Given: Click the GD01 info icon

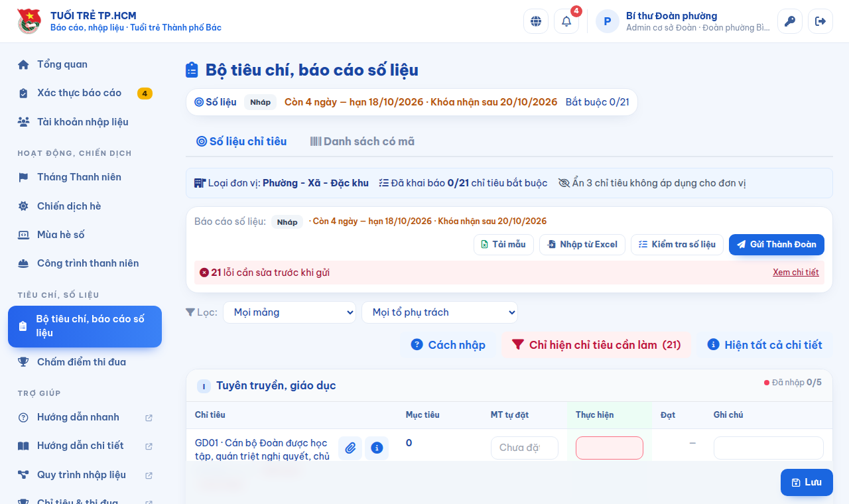Looking at the screenshot, I should pos(377,448).
